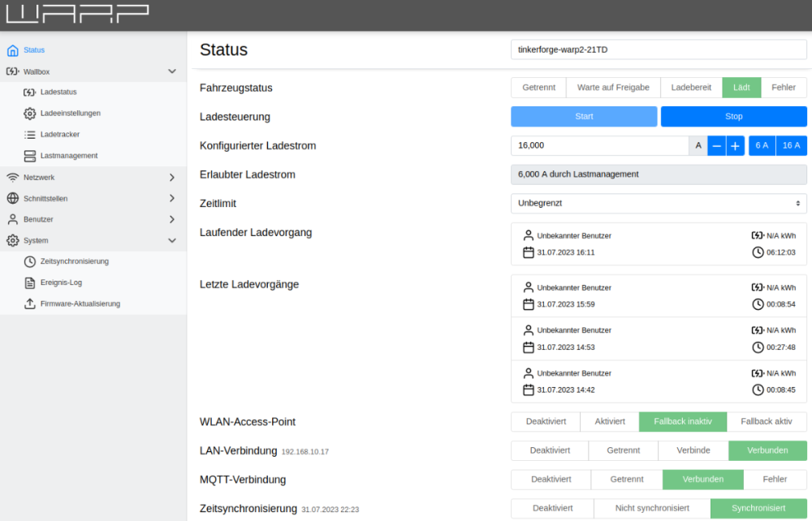The height and width of the screenshot is (521, 812).
Task: Click the Status home icon in sidebar
Action: pyautogui.click(x=12, y=50)
